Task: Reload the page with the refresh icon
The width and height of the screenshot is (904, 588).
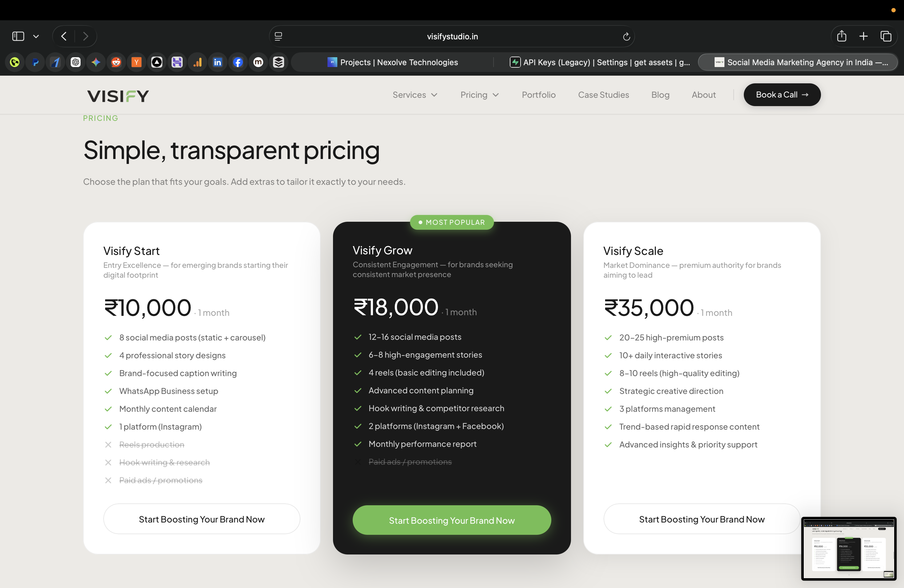Action: [x=626, y=37]
